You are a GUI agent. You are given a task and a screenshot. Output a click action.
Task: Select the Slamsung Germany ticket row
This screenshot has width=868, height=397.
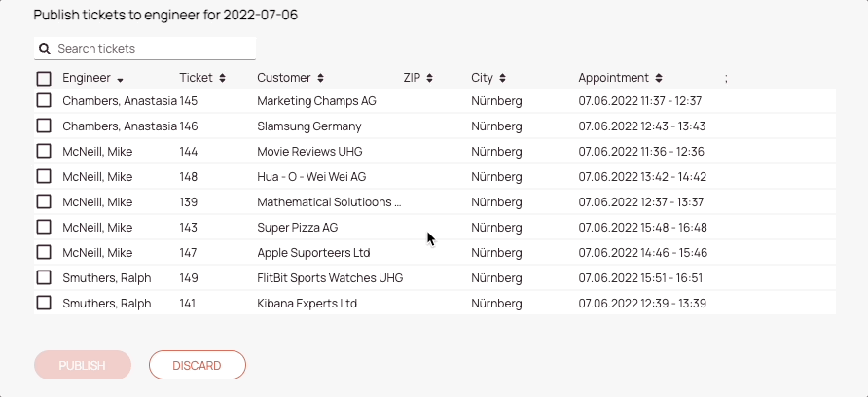pos(435,126)
